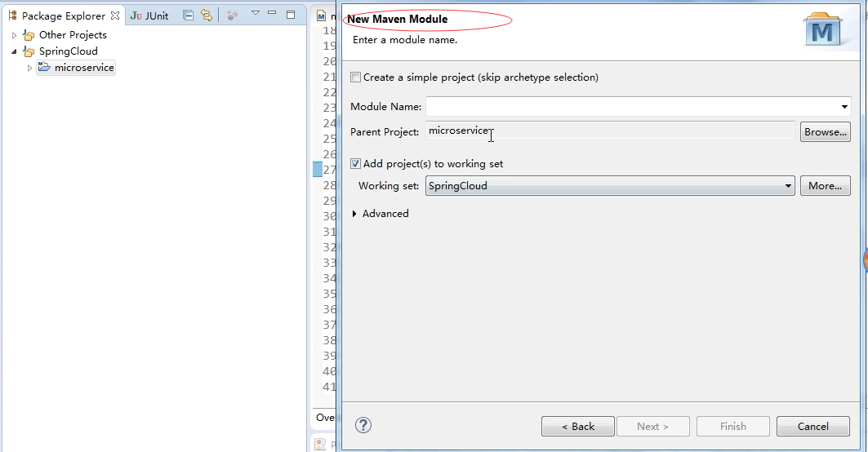Screen dimensions: 868x452
Task: Open the Package Explorer View Menu triangle
Action: point(256,13)
